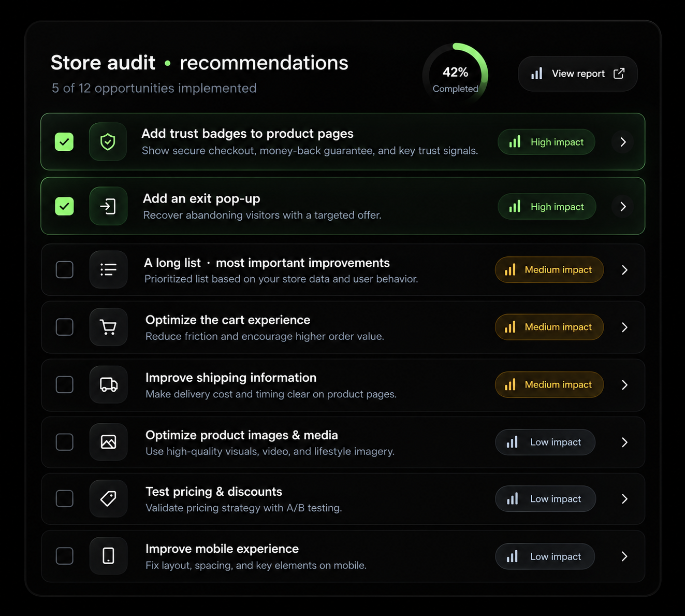Expand product images & media row chevron
The width and height of the screenshot is (685, 616).
[624, 442]
